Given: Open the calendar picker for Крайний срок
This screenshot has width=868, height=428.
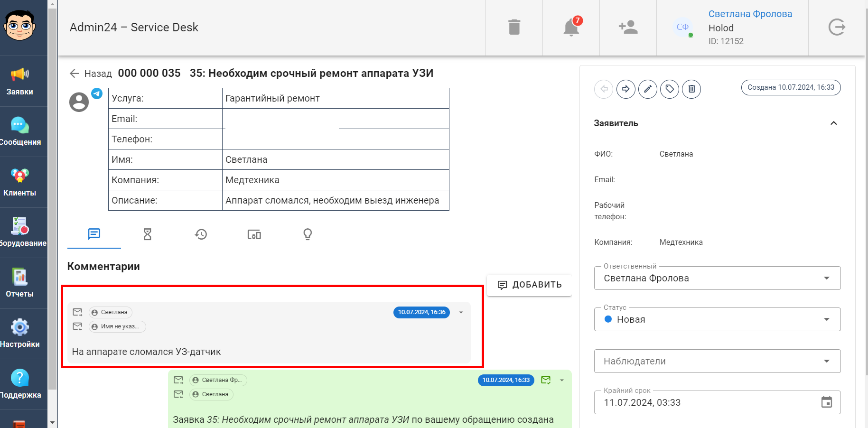Looking at the screenshot, I should tap(827, 402).
